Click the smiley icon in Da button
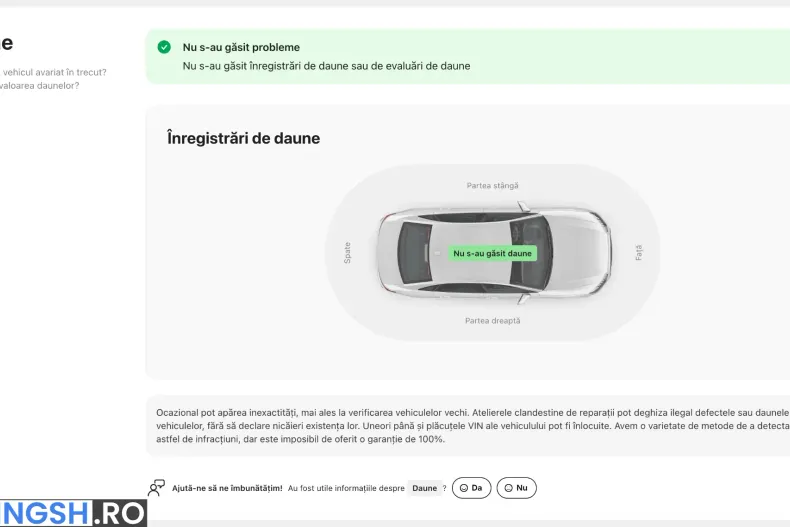Screen dimensions: 790x527 (463, 488)
